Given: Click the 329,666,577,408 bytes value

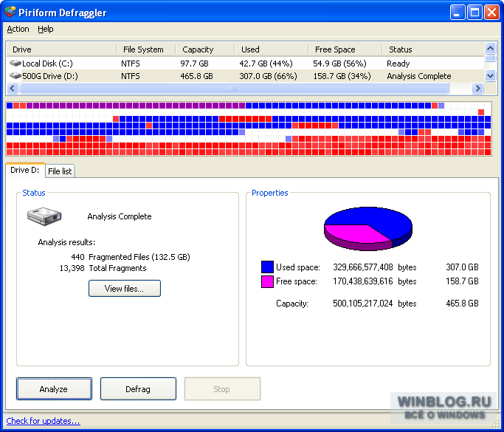Looking at the screenshot, I should pyautogui.click(x=363, y=267).
